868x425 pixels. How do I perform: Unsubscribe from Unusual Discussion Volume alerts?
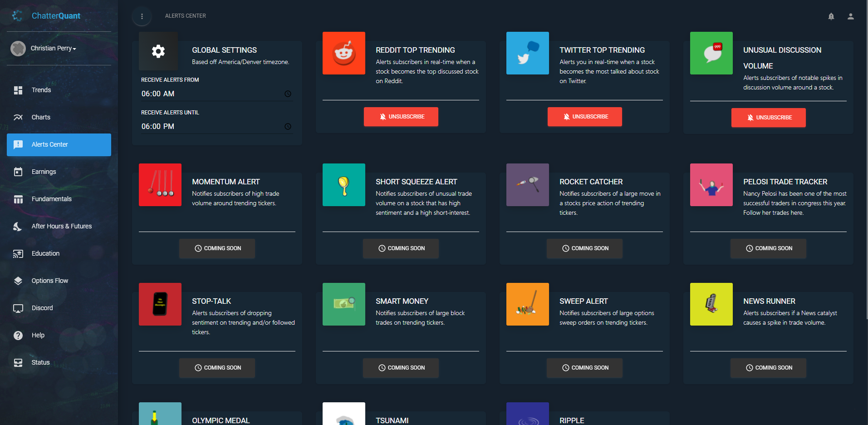coord(768,118)
